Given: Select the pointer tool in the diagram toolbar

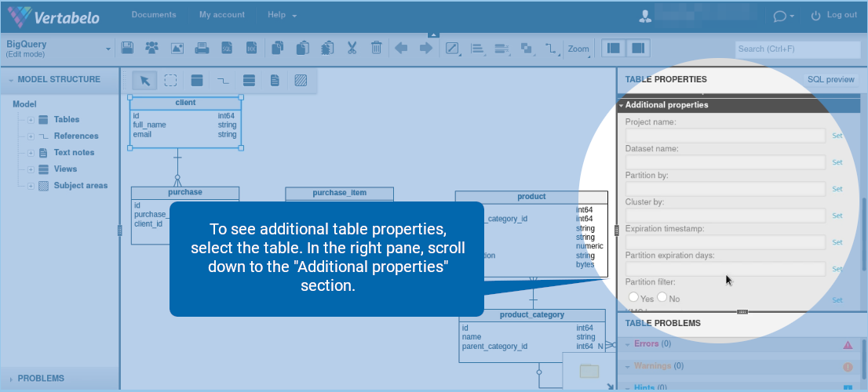Looking at the screenshot, I should click(x=145, y=81).
